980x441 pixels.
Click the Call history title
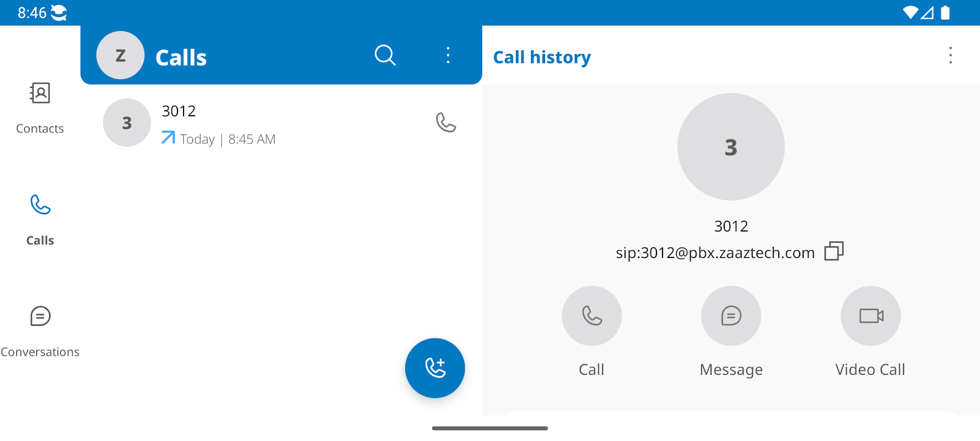[x=541, y=57]
